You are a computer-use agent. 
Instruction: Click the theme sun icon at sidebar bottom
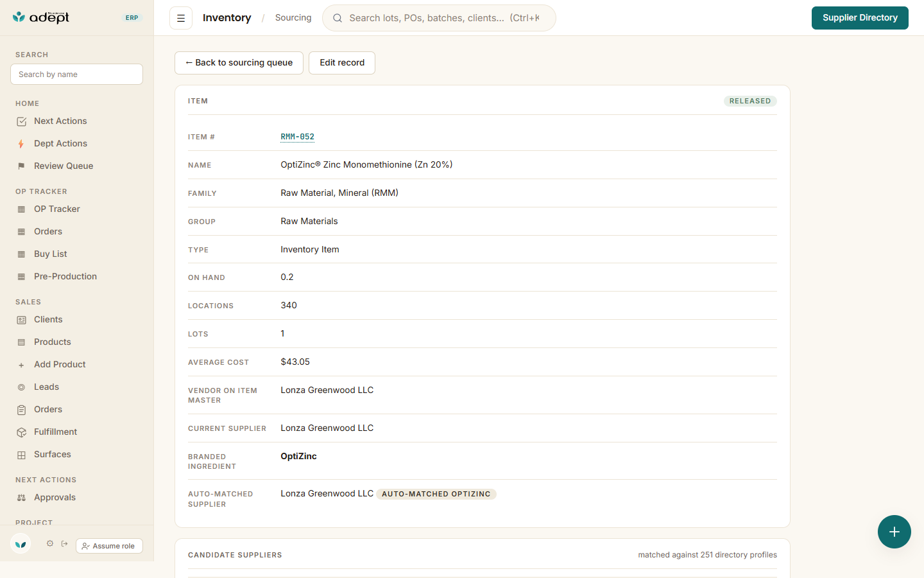click(50, 543)
